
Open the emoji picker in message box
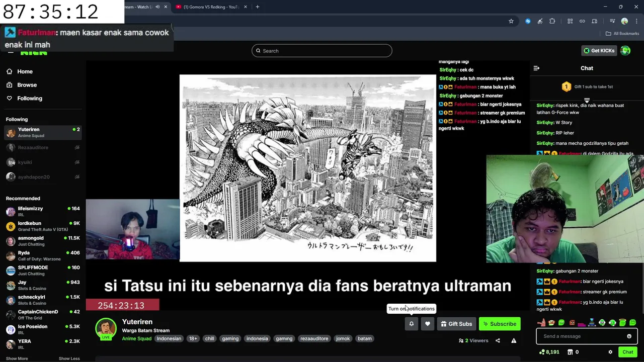coord(629,336)
